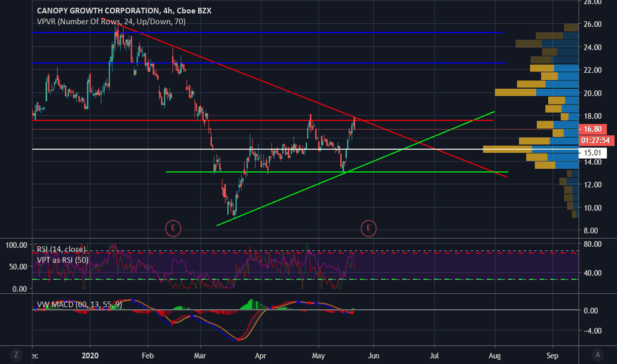Viewport: 617px width, 364px height.
Task: Click the Feb label on the time axis
Action: tap(148, 356)
